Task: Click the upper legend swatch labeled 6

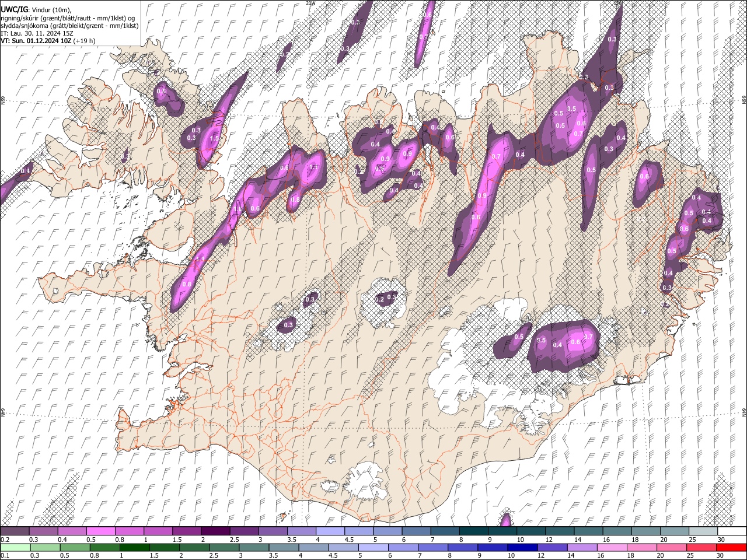Action: point(416,531)
